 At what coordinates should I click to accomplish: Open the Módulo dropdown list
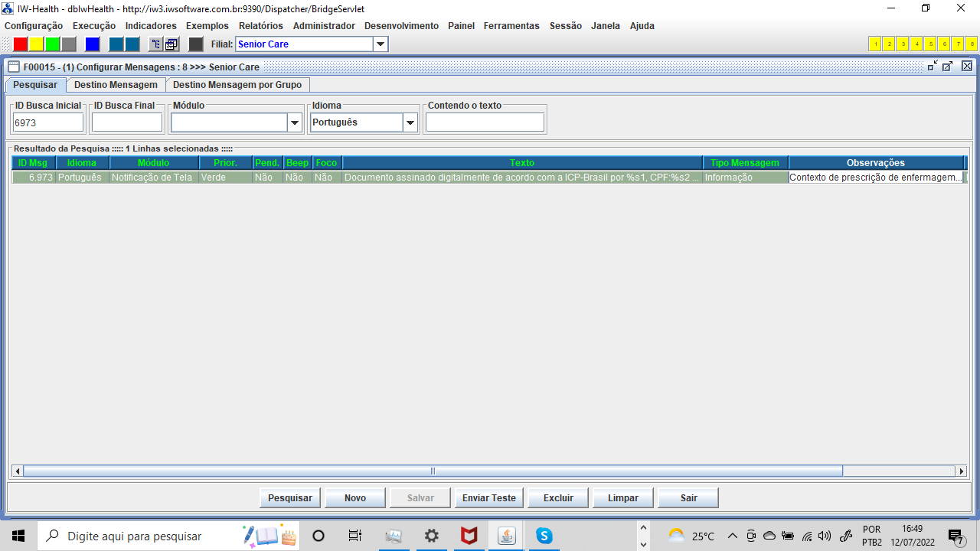click(295, 122)
